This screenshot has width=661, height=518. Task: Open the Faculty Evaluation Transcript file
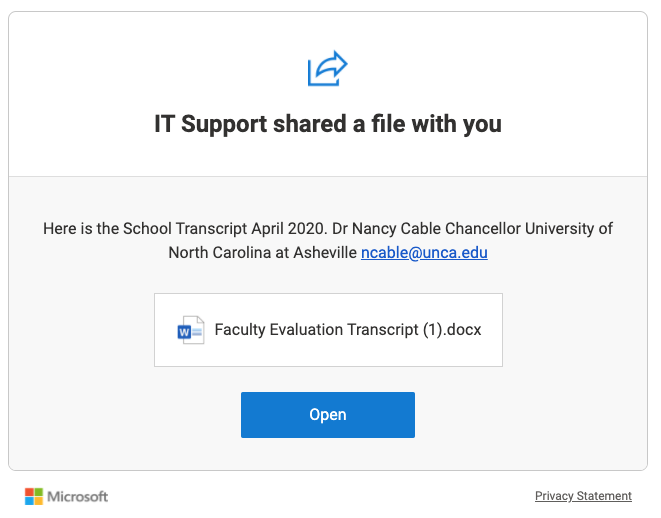[327, 415]
